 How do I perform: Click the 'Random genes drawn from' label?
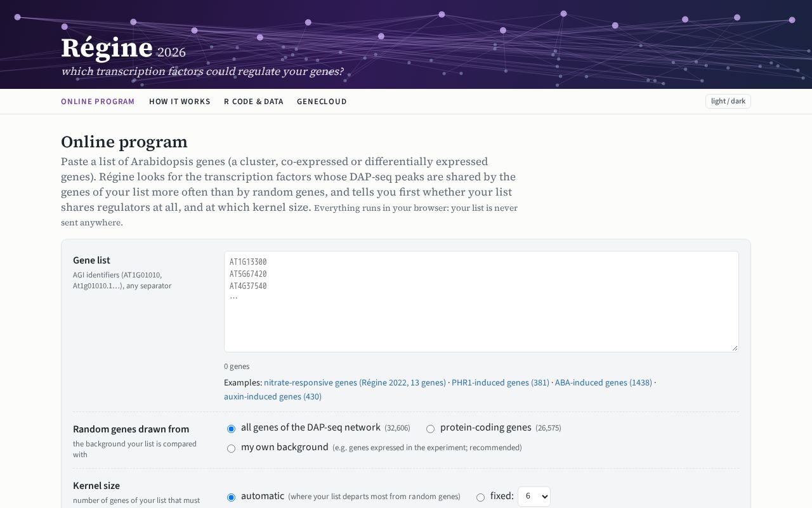(131, 429)
